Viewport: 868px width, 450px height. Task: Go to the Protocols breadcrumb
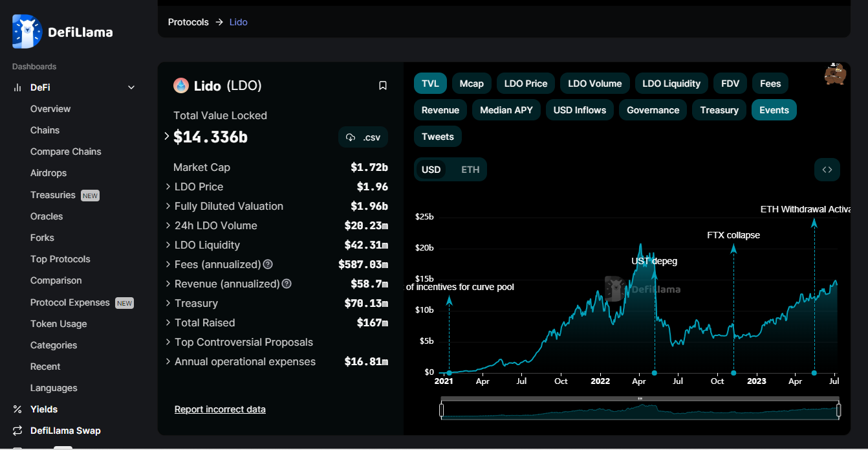(x=188, y=22)
